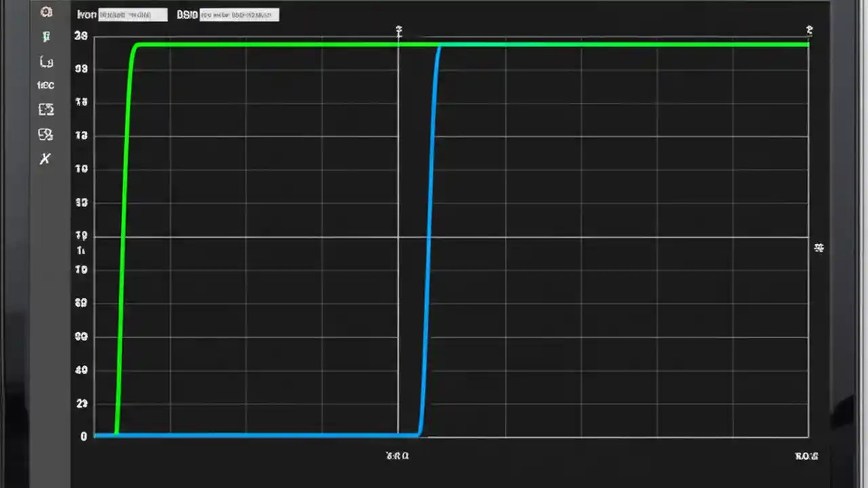Image resolution: width=868 pixels, height=488 pixels.
Task: Click the bottom-right time readout
Action: pyautogui.click(x=806, y=457)
